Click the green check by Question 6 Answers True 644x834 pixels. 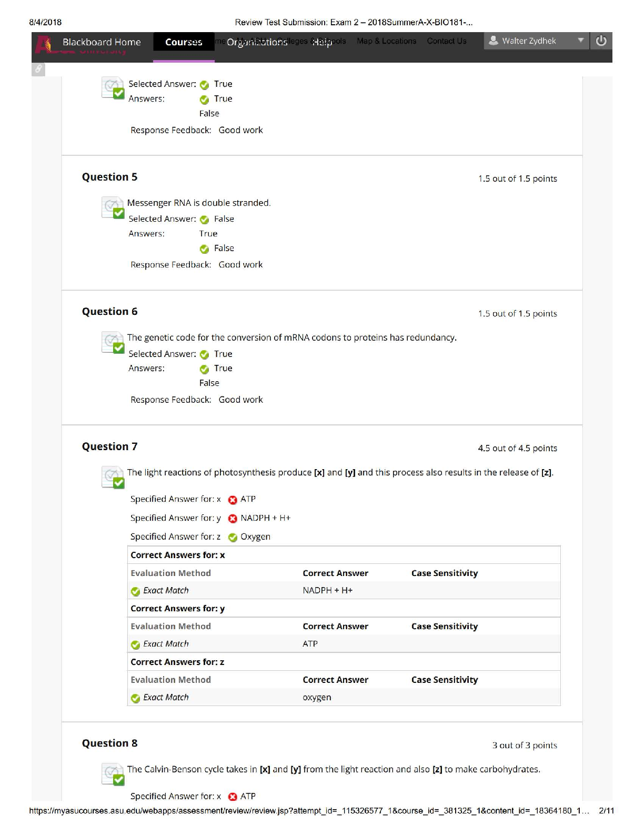pos(205,369)
